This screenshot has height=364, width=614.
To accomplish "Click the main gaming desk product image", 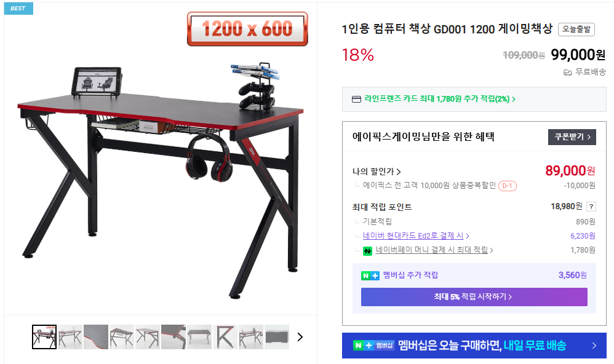I will 161,164.
